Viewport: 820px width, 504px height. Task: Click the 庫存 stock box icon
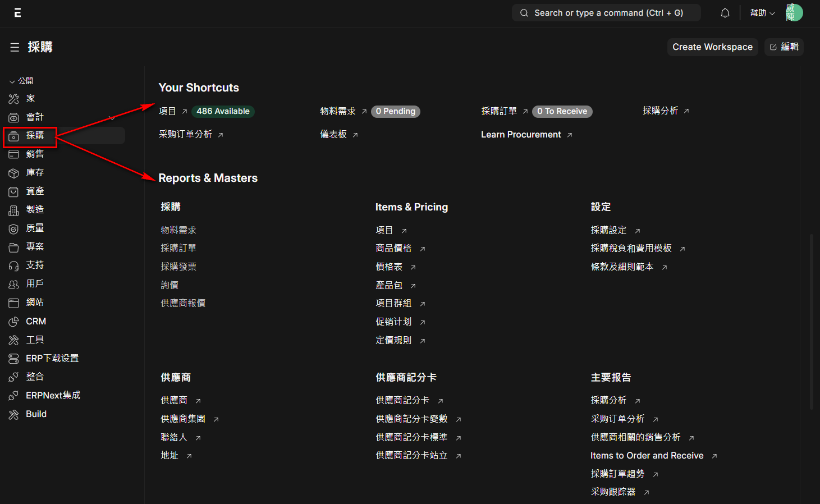coord(14,173)
